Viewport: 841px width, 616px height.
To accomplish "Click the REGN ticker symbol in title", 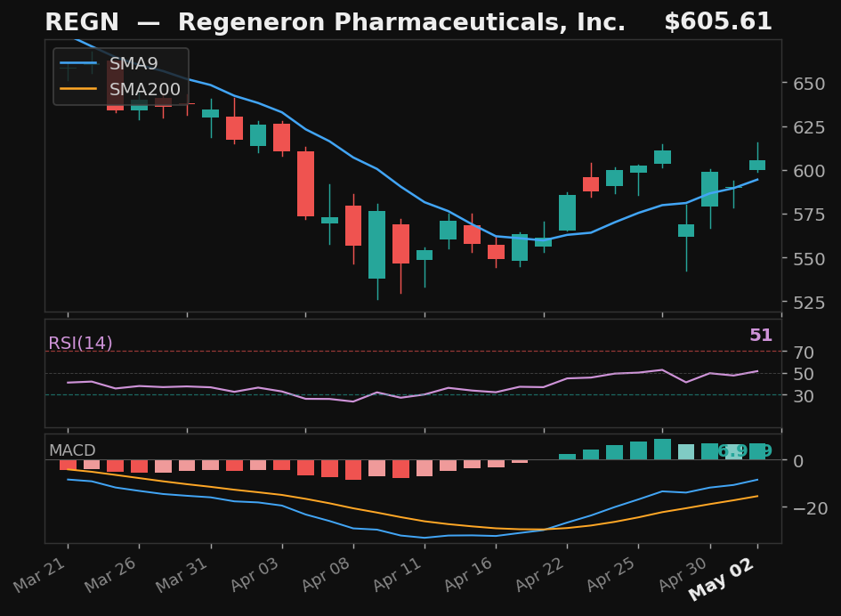I will coord(82,22).
